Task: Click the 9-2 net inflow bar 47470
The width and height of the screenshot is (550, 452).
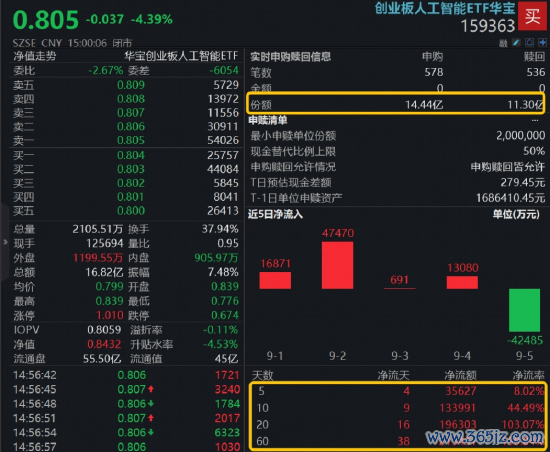Action: (x=337, y=265)
